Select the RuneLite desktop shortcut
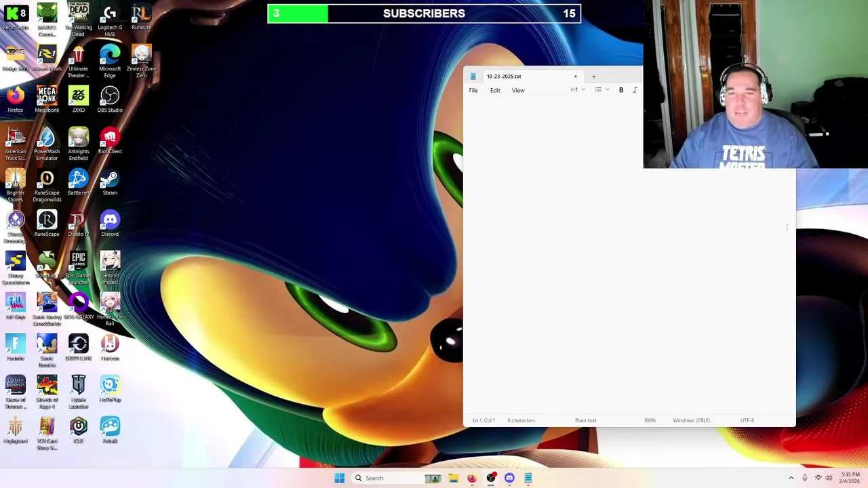Viewport: 868px width, 488px height. tap(141, 18)
